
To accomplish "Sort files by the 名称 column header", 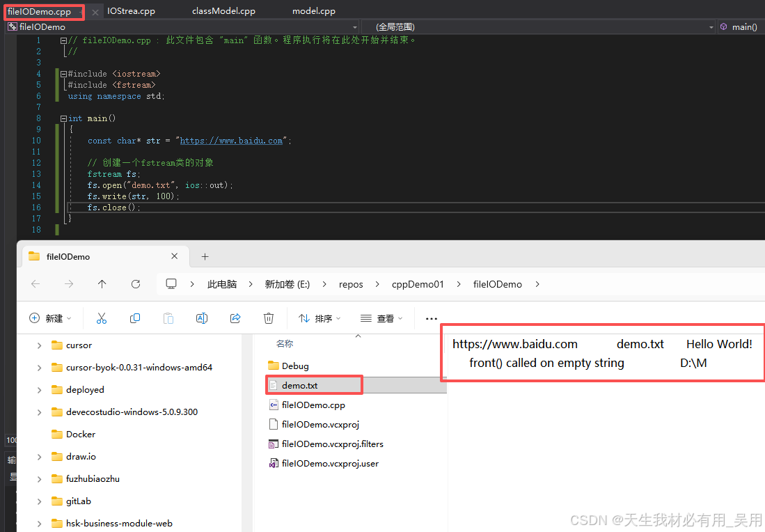I will click(285, 343).
